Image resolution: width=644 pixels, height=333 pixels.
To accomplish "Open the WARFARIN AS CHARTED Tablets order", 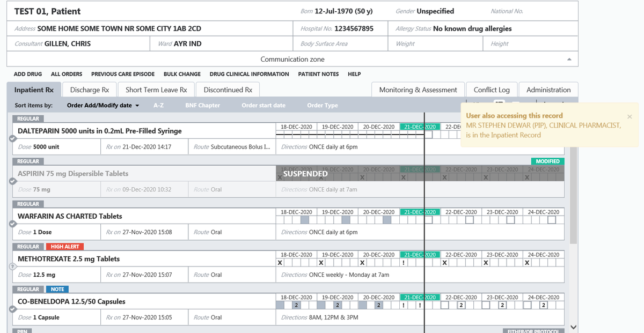I will click(x=70, y=216).
